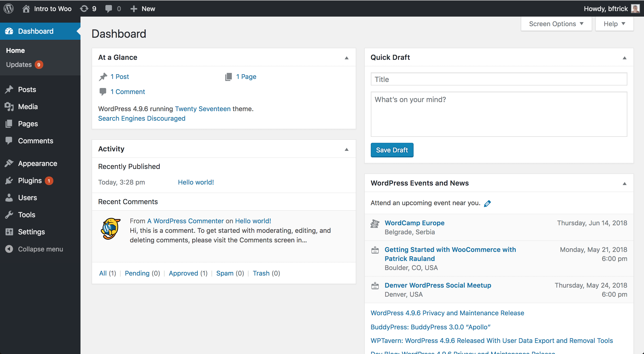The image size is (644, 354).
Task: Click the WordPress logo in admin bar
Action: [x=8, y=8]
